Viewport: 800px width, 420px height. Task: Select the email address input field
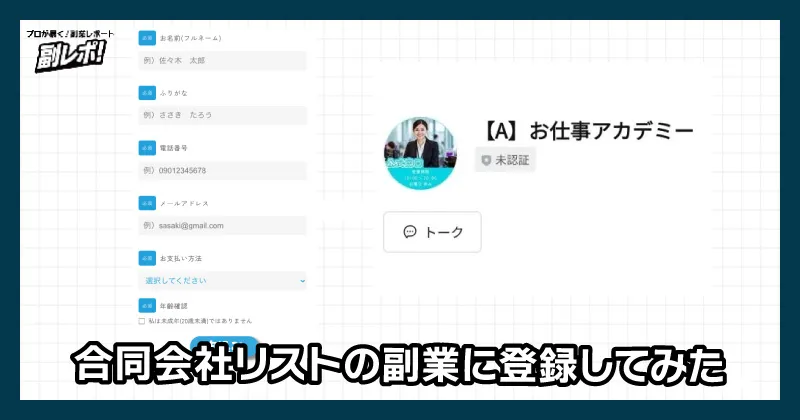(222, 226)
